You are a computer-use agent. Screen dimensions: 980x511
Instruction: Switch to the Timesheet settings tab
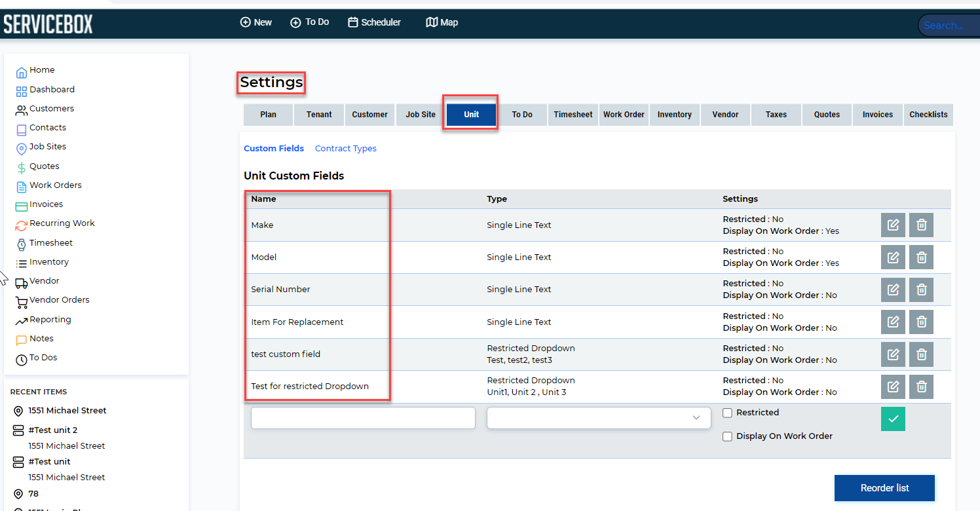[573, 115]
